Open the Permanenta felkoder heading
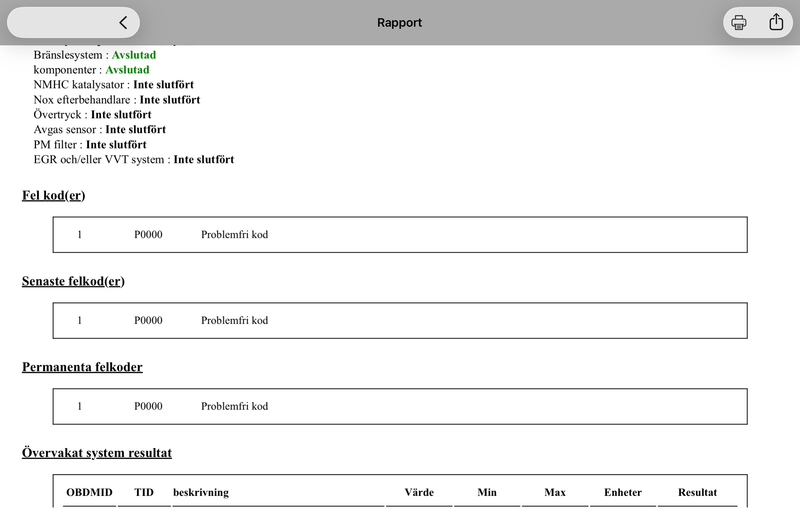800x525 pixels. coord(82,367)
